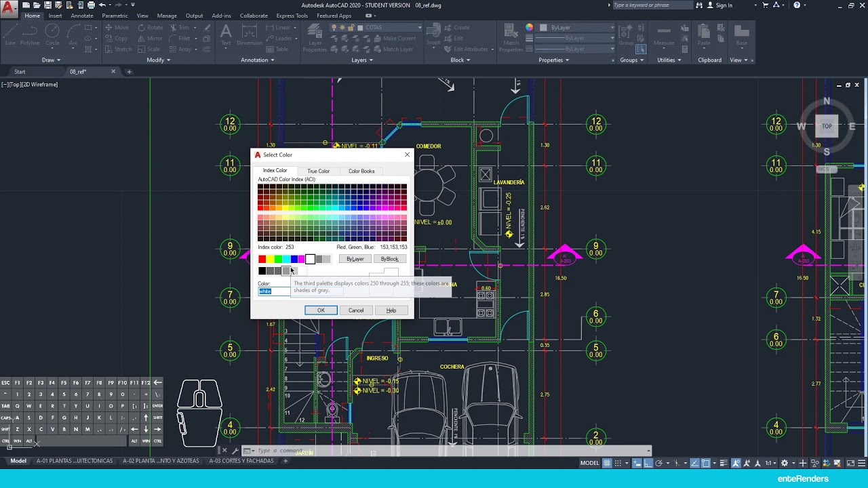Viewport: 868px width, 488px height.
Task: Click the ByBlock button in Select Color
Action: tap(390, 259)
